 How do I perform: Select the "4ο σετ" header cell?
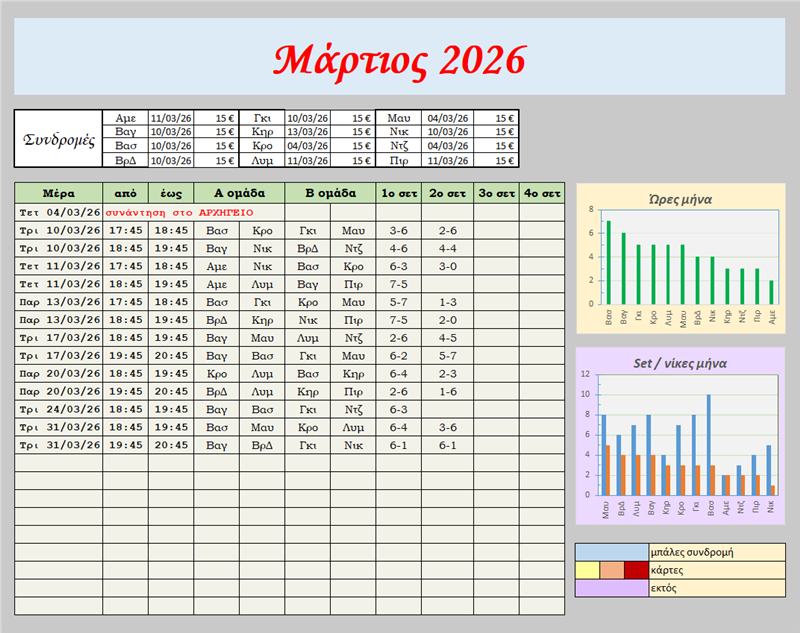click(x=541, y=192)
